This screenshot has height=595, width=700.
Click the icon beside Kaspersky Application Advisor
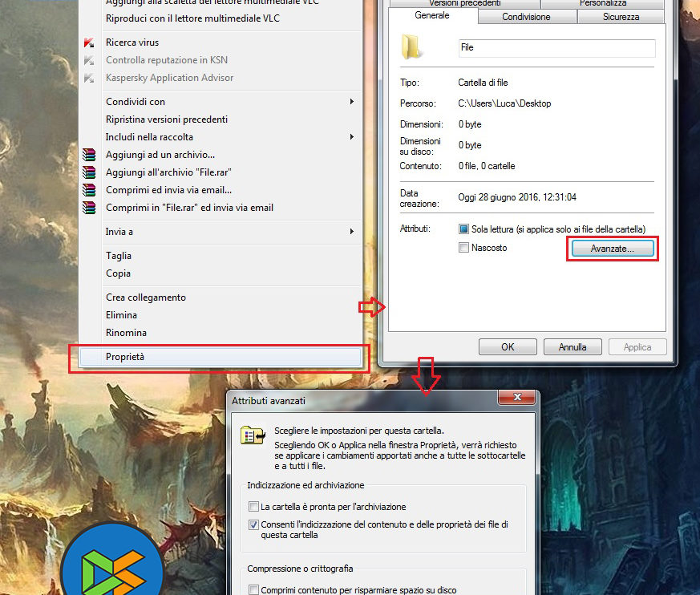pos(89,78)
